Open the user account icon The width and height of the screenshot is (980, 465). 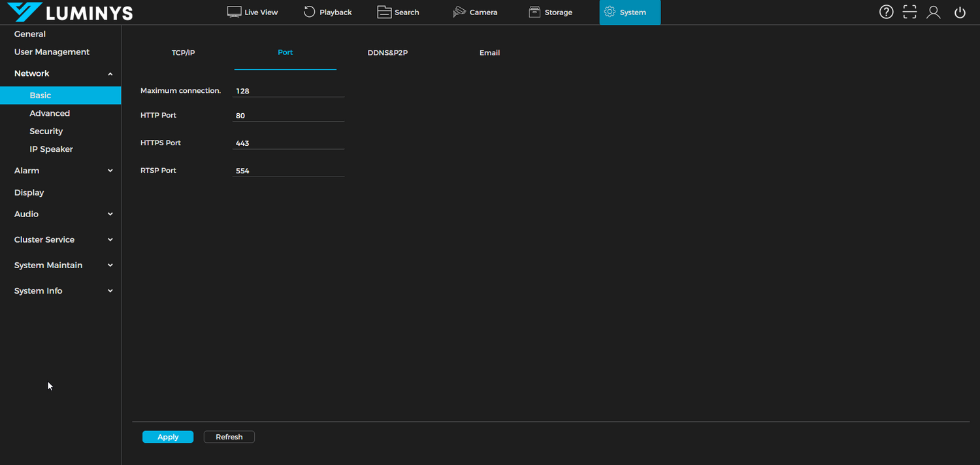933,12
